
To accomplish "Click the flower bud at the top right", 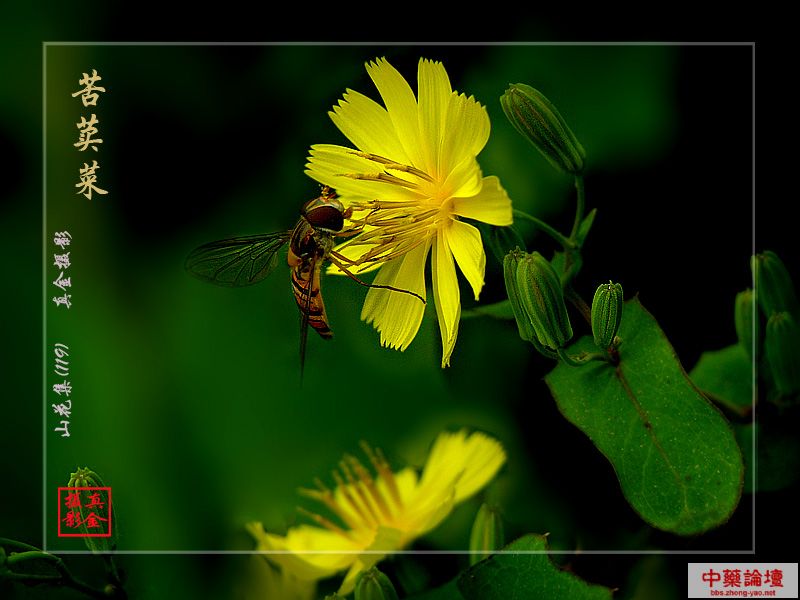I will (x=543, y=126).
